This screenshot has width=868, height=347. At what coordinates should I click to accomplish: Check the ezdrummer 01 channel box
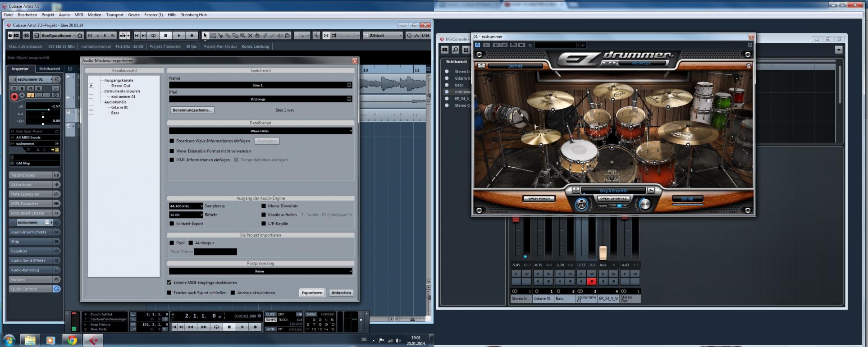click(x=91, y=96)
